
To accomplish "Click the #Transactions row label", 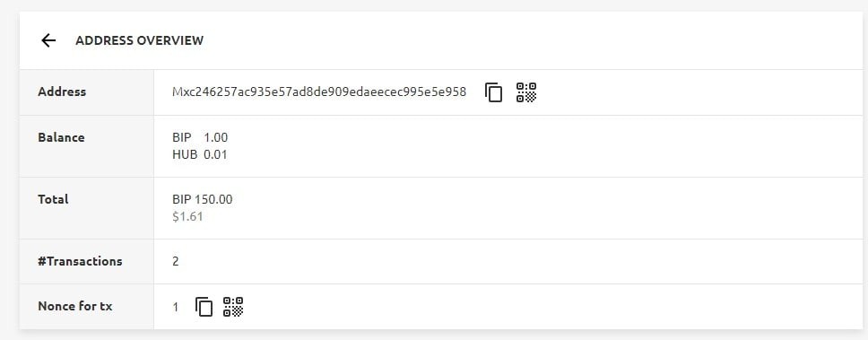I will [x=80, y=261].
